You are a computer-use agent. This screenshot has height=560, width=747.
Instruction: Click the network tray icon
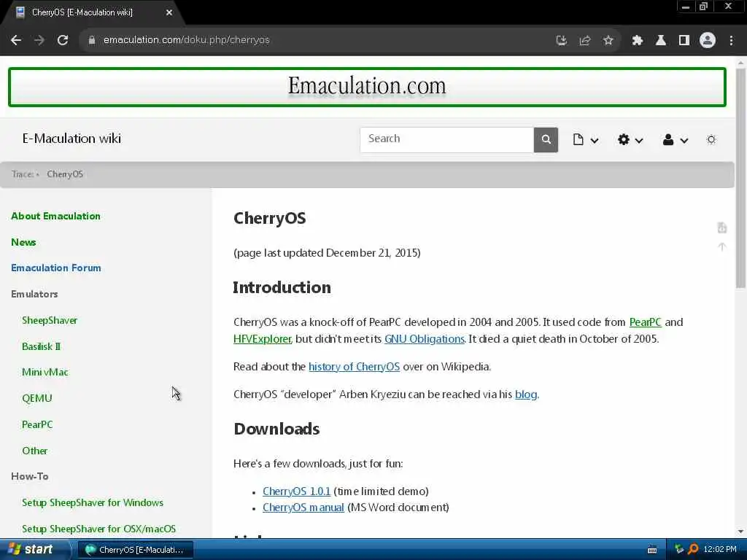679,550
